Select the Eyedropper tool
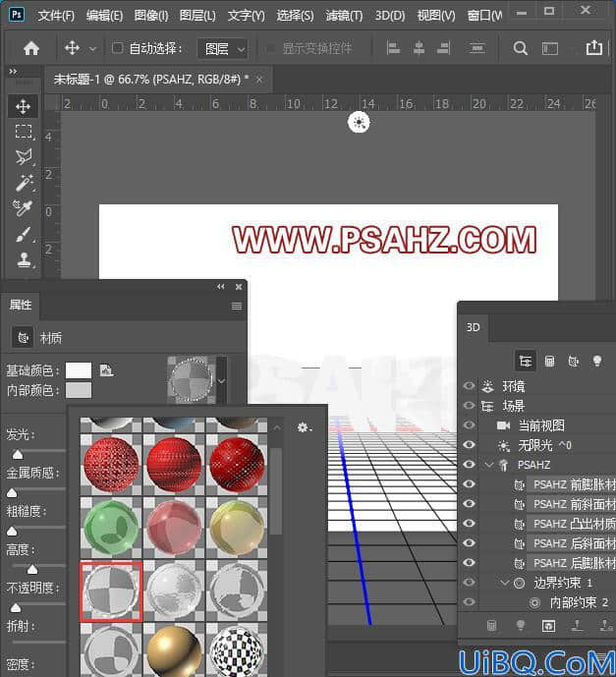Viewport: 616px width, 677px height. [x=24, y=208]
